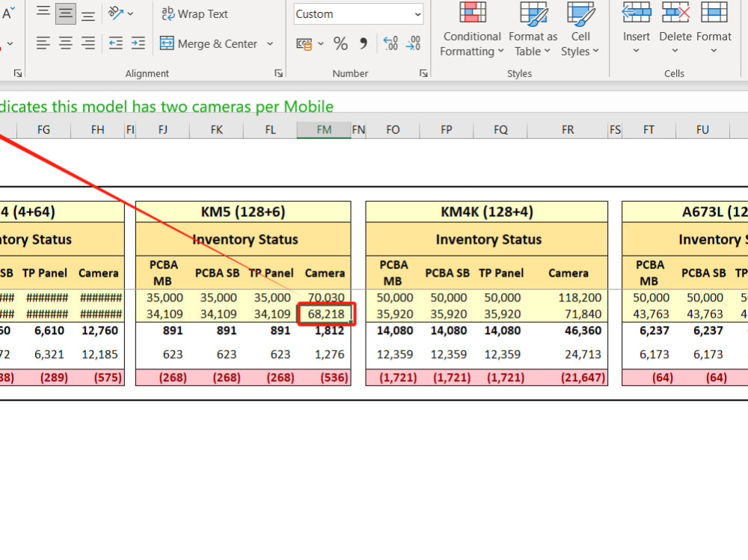Screen dimensions: 748x560
Task: Click KM4K Camera cell 71,840
Action: pyautogui.click(x=568, y=314)
